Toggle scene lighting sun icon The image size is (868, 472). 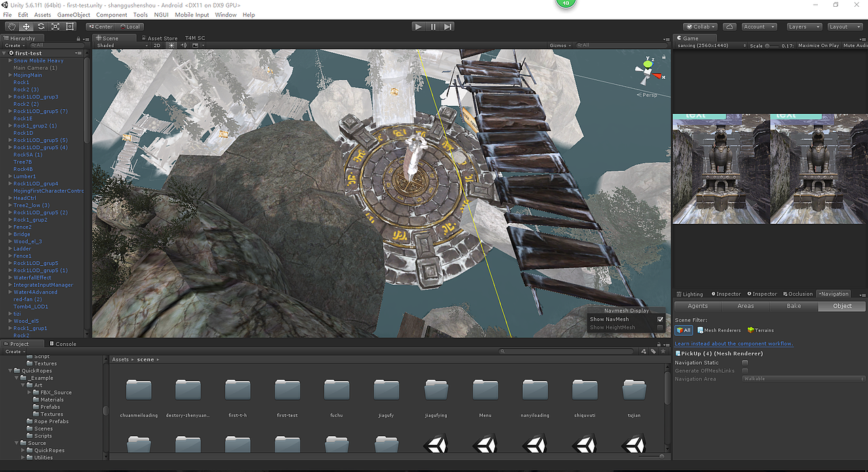[172, 45]
